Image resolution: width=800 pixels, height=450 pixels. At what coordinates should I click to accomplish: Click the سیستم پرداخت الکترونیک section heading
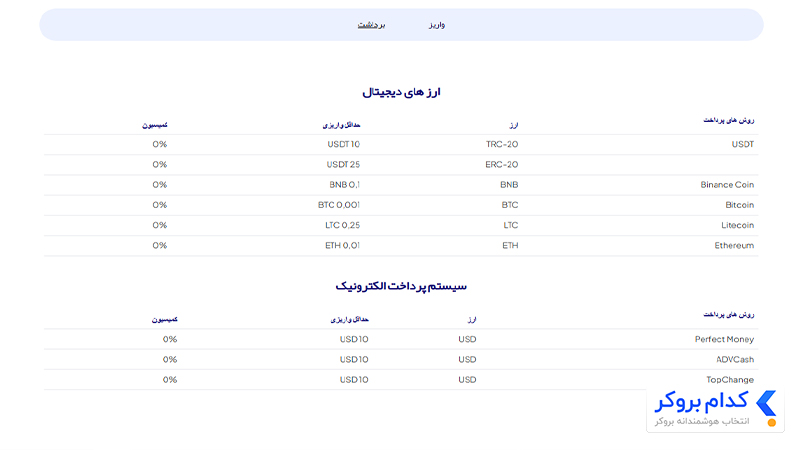tap(401, 286)
